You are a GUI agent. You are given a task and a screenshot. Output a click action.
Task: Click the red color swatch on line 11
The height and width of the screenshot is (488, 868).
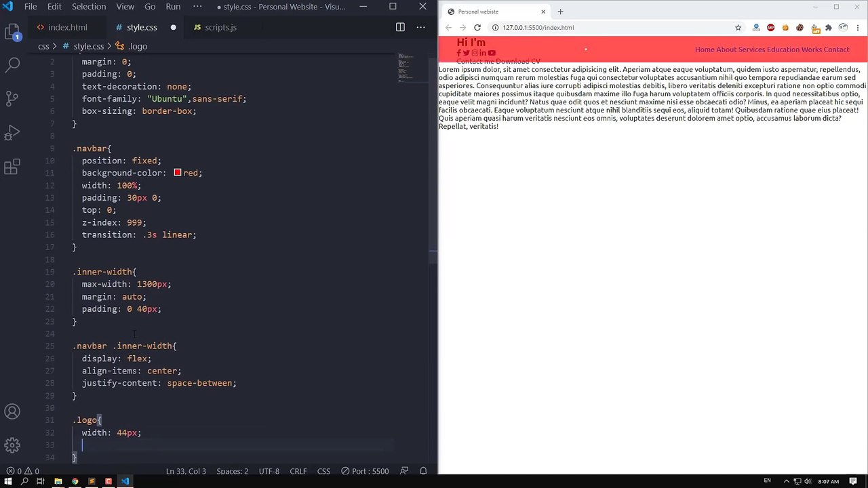[x=178, y=173]
